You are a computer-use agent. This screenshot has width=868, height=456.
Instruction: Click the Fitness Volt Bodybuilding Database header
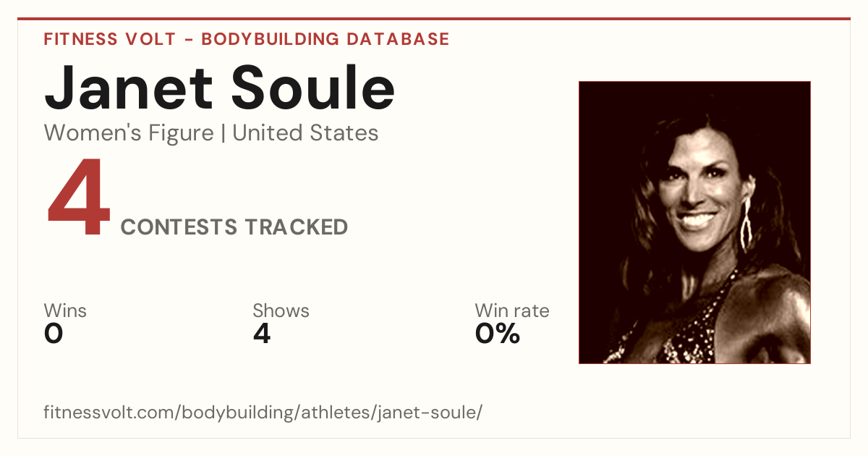[247, 39]
